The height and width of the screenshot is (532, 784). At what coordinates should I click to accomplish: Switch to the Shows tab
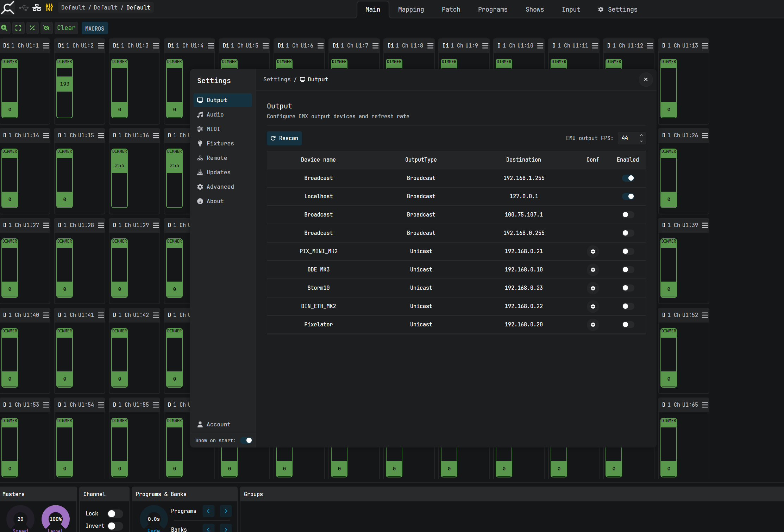click(x=535, y=10)
